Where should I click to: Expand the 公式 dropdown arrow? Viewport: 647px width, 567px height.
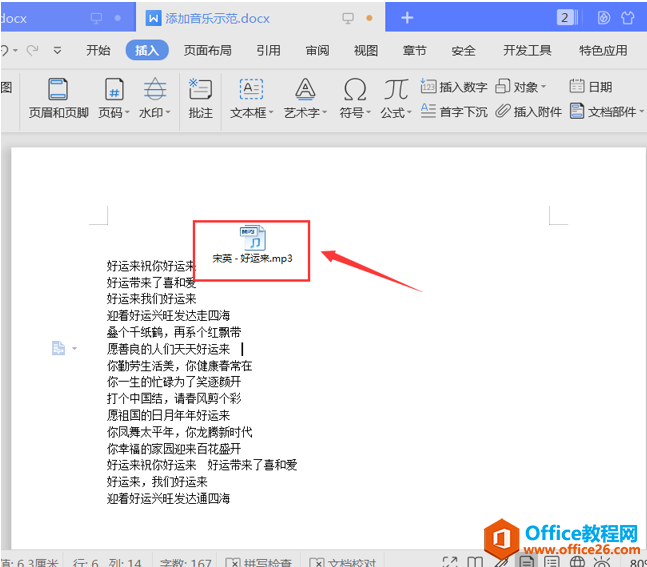pyautogui.click(x=409, y=112)
